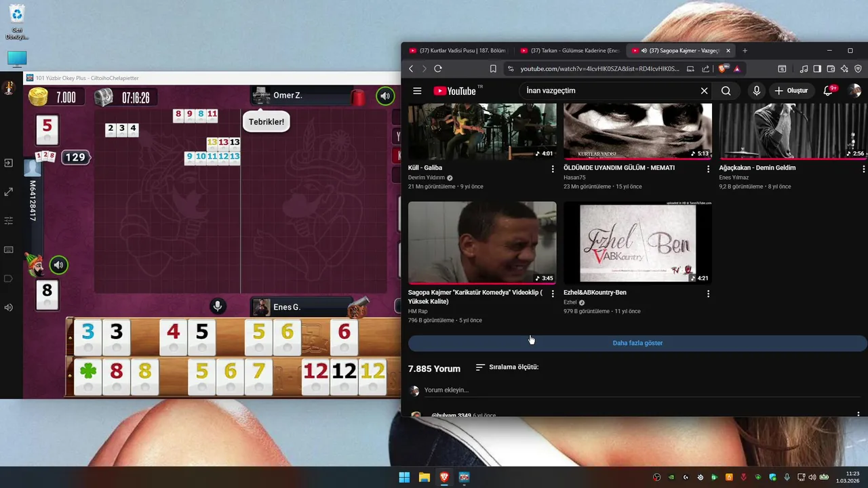Click the emulator keyboard icon in sidebar
The height and width of the screenshot is (488, 868).
click(9, 250)
